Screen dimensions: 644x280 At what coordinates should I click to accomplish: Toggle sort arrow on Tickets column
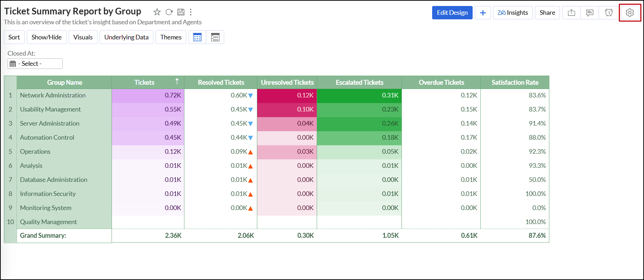click(x=177, y=82)
